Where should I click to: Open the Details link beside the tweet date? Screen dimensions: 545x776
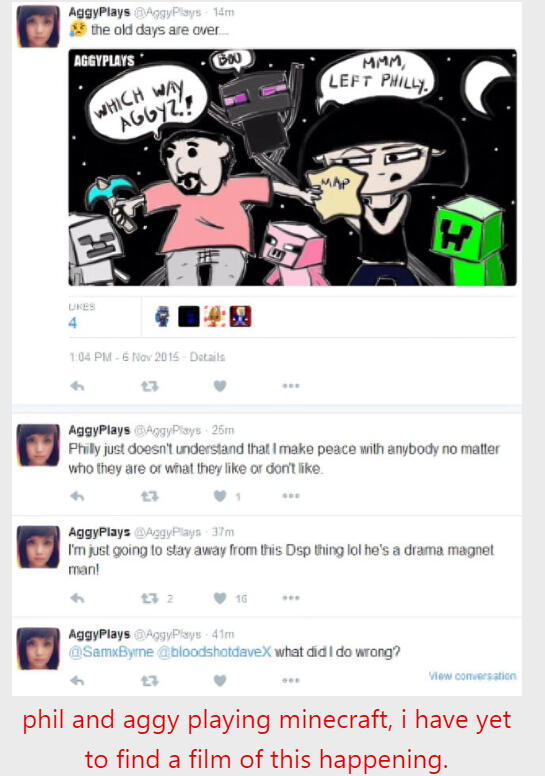(x=207, y=357)
